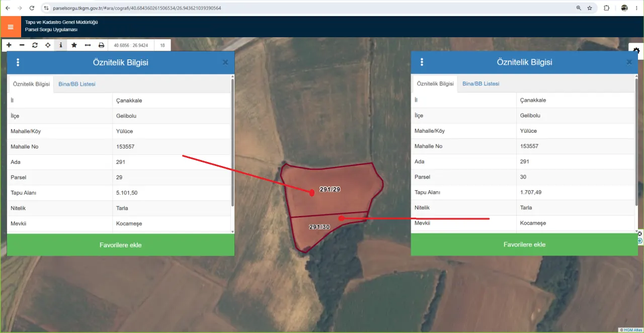Select the info query tool in map toolbar
The image size is (644, 333).
click(x=61, y=45)
